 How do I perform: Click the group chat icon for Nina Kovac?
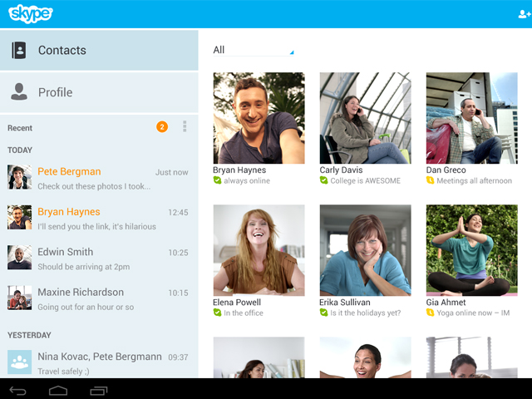pos(20,362)
